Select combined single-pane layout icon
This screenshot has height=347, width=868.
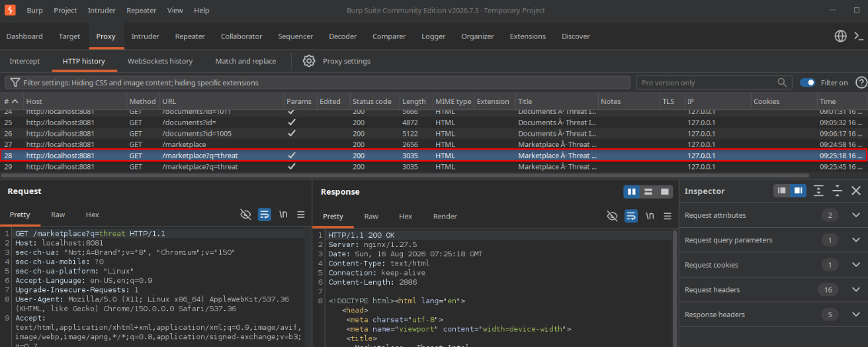click(665, 191)
